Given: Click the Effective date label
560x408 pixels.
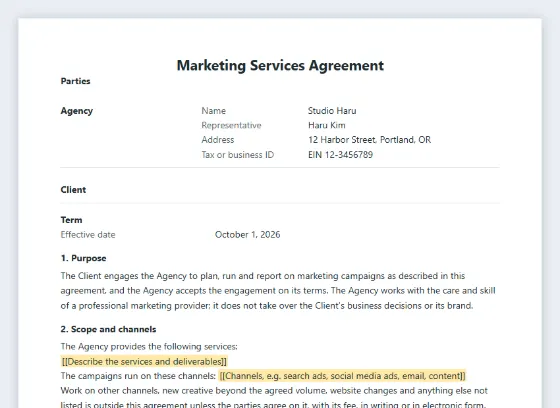Looking at the screenshot, I should pos(88,235).
